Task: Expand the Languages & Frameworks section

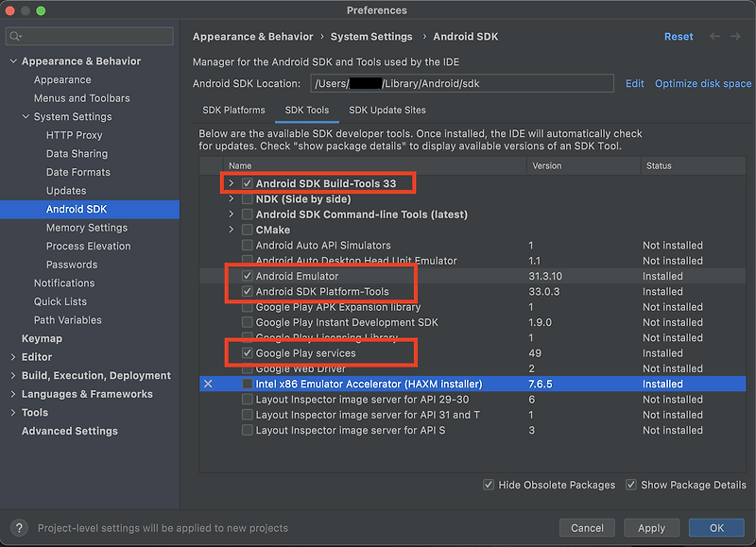Action: [13, 394]
